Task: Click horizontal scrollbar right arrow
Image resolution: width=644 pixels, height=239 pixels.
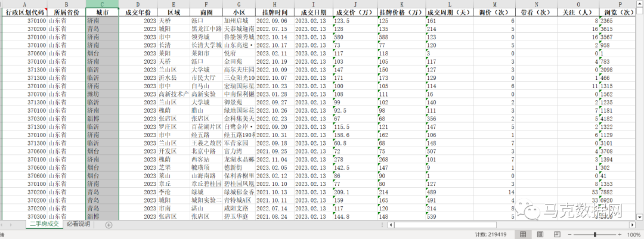Action: coord(632,225)
